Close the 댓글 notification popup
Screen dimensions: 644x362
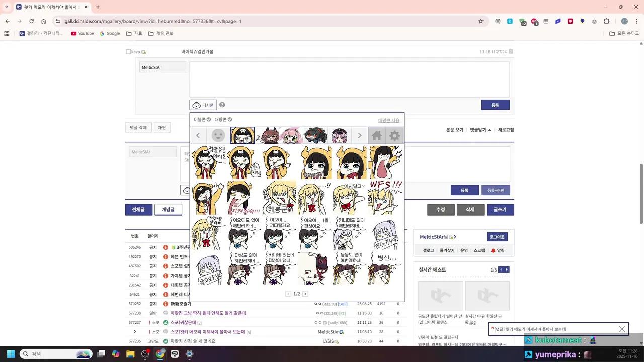(622, 329)
